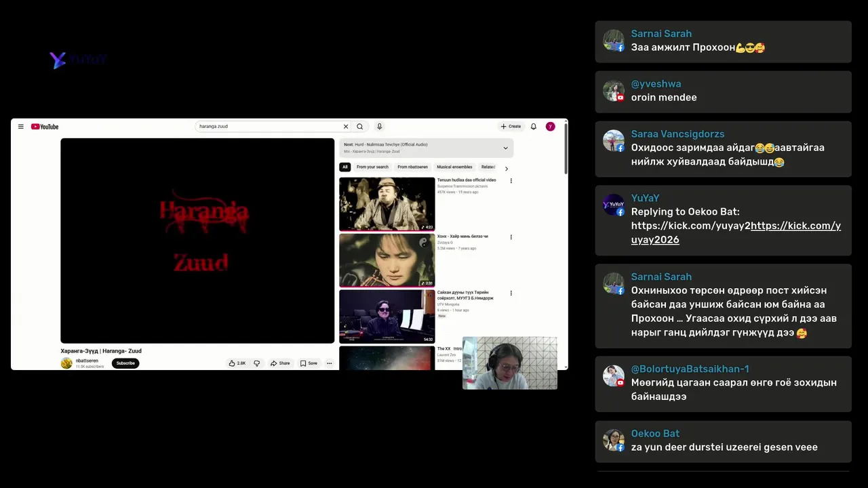Open 'The XX Intro' video title
The image size is (868, 488).
[450, 348]
